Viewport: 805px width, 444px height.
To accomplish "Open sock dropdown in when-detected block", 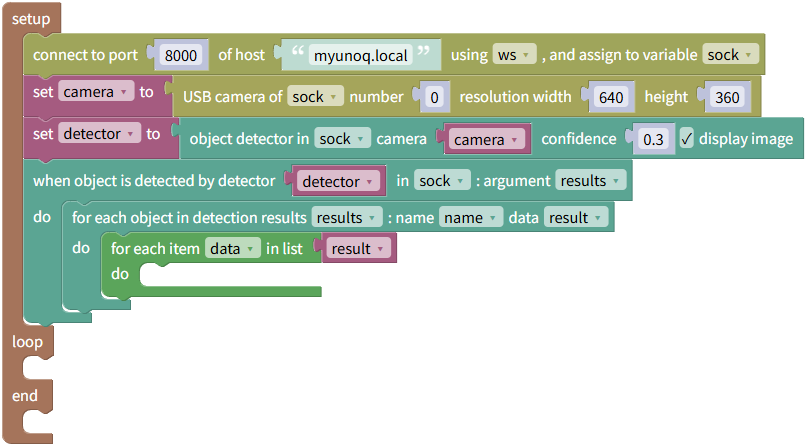I will point(442,181).
